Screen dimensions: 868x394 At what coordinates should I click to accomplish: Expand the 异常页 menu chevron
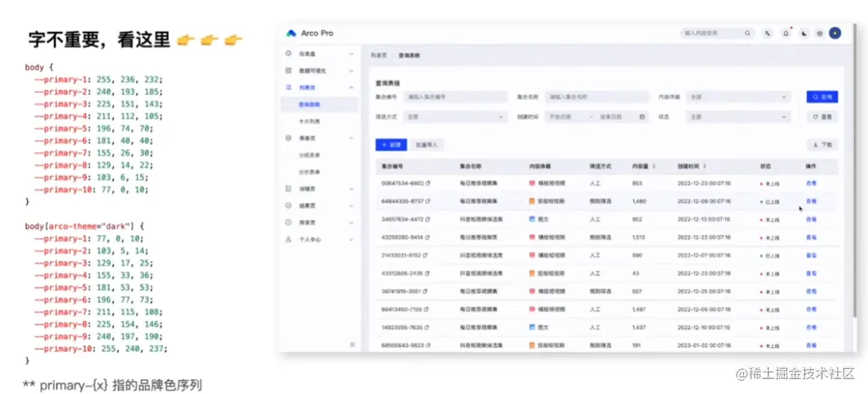click(x=352, y=222)
